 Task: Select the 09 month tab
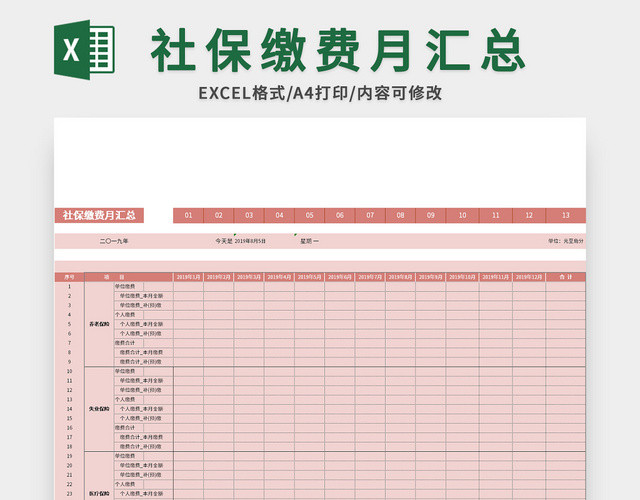431,215
